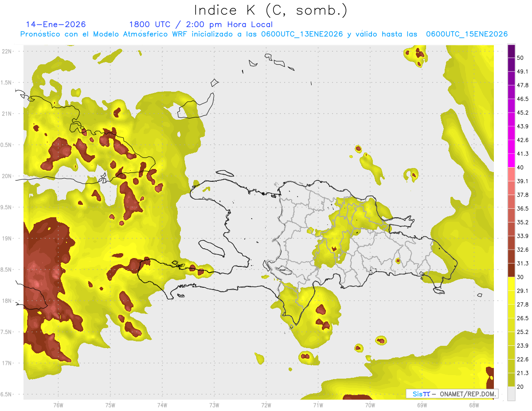Viewport: 532px width, 411px height.
Task: Click the time label "1800 UTC / 2:00 pm Hora Local"
Action: (201, 24)
